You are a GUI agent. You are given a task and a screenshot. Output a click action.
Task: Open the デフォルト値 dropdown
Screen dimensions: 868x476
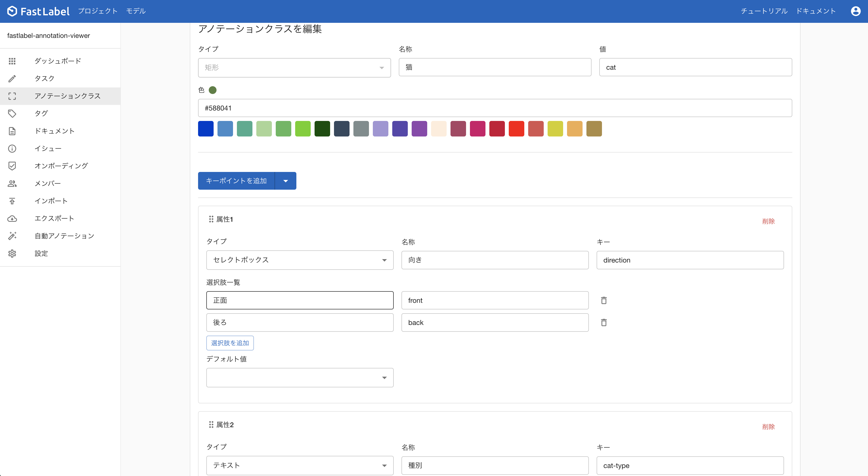[x=300, y=378]
